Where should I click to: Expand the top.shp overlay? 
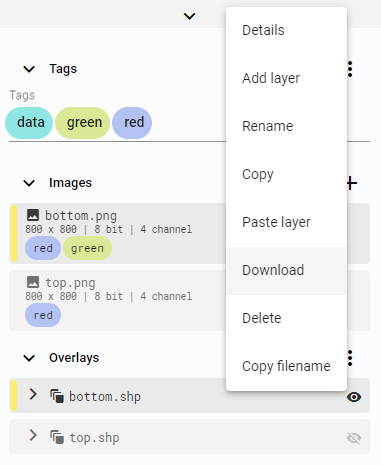[33, 435]
